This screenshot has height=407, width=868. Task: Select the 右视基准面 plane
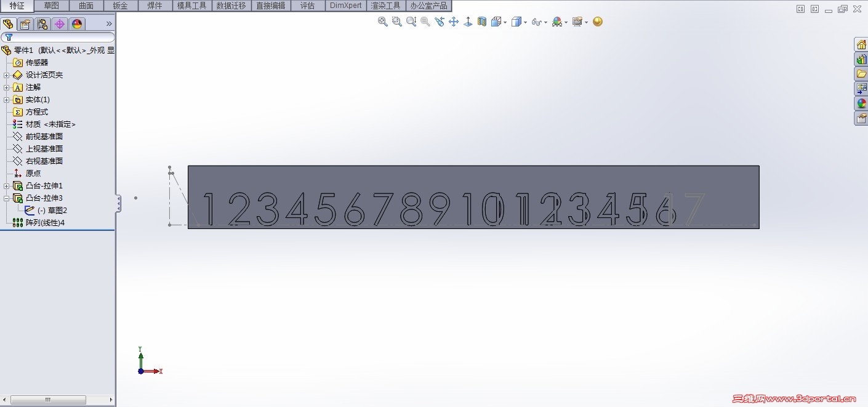(x=38, y=161)
